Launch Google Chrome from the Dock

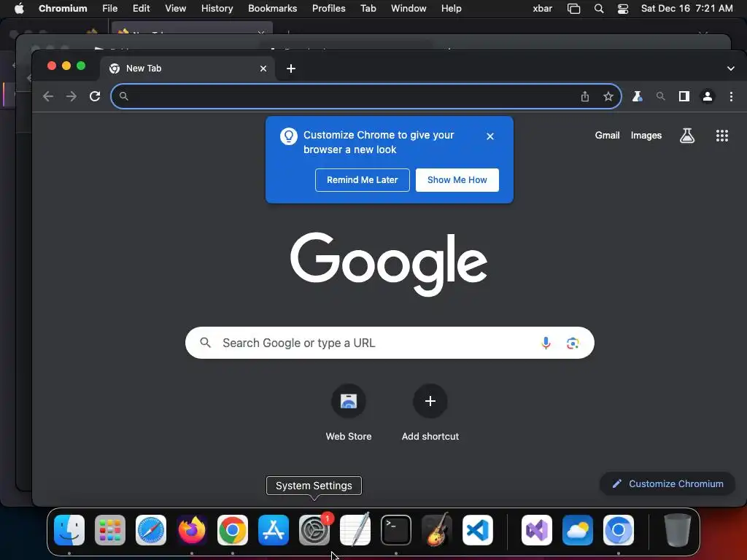(x=233, y=530)
